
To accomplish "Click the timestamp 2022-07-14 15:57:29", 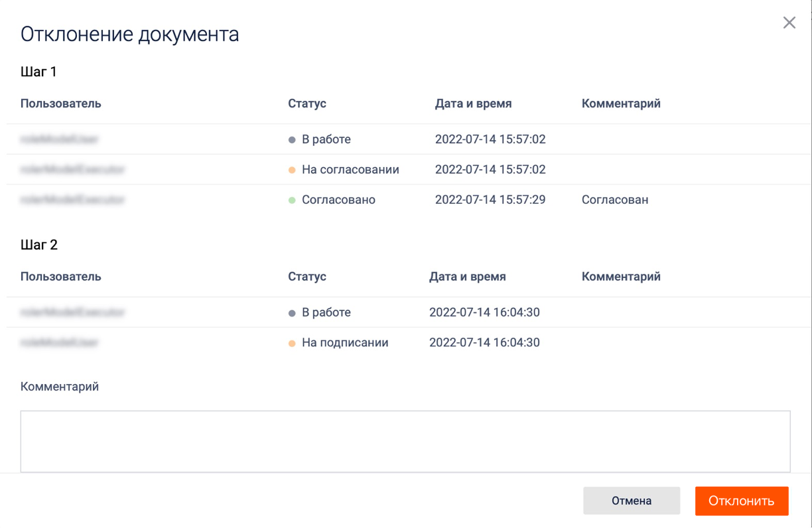I will point(490,200).
